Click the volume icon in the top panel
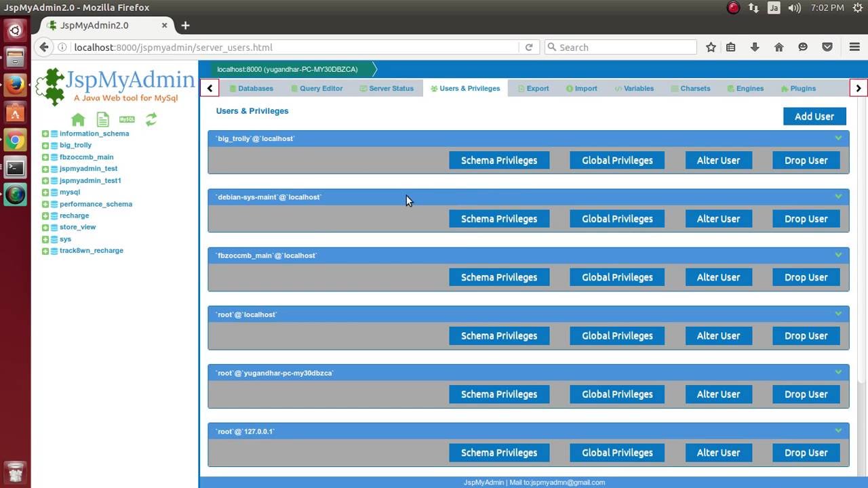 794,7
